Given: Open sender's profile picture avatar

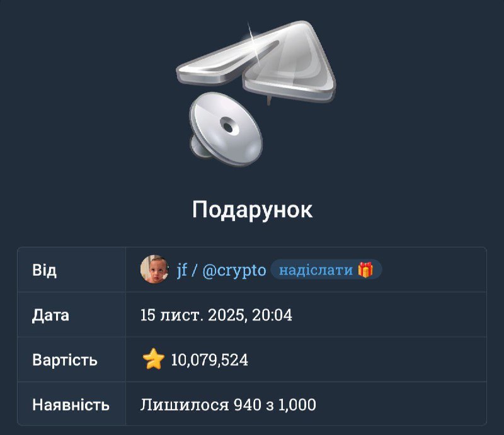Looking at the screenshot, I should coord(154,269).
